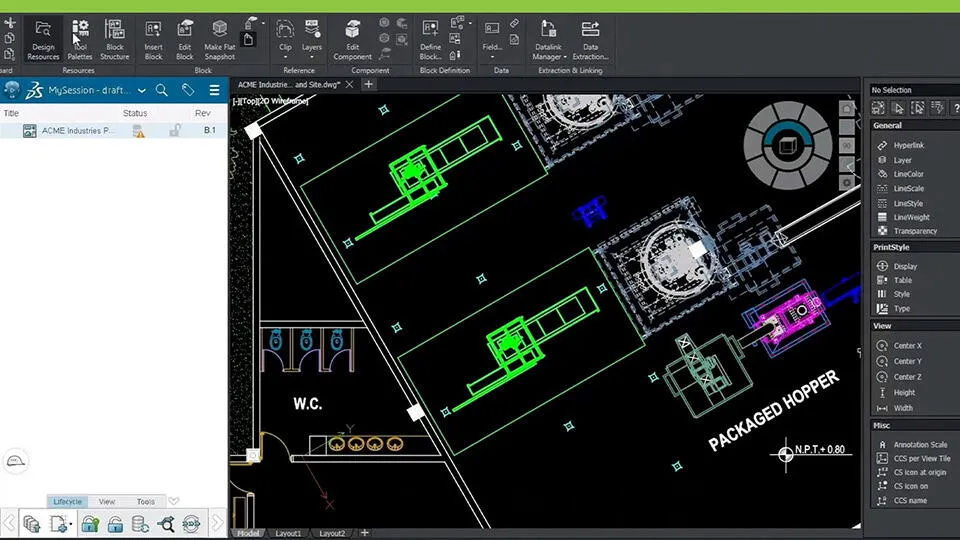Viewport: 960px width, 540px height.
Task: Open Data Extraction tool
Action: pos(590,40)
